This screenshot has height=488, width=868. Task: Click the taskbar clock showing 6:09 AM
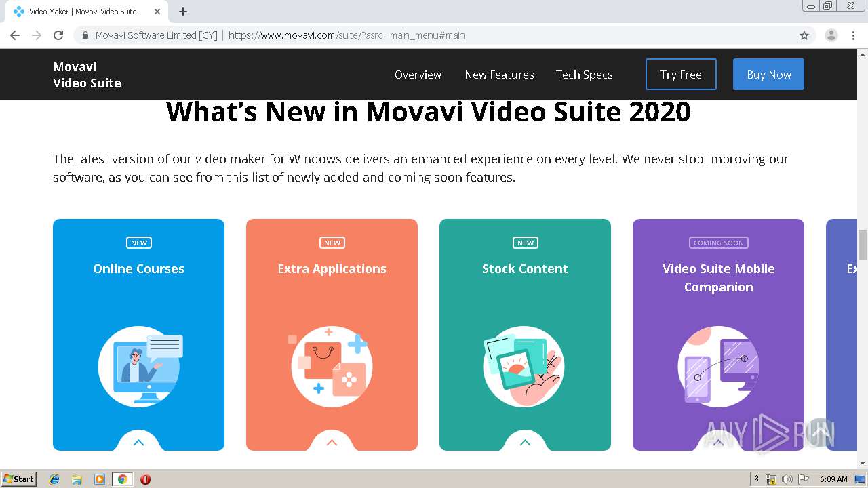coord(833,479)
